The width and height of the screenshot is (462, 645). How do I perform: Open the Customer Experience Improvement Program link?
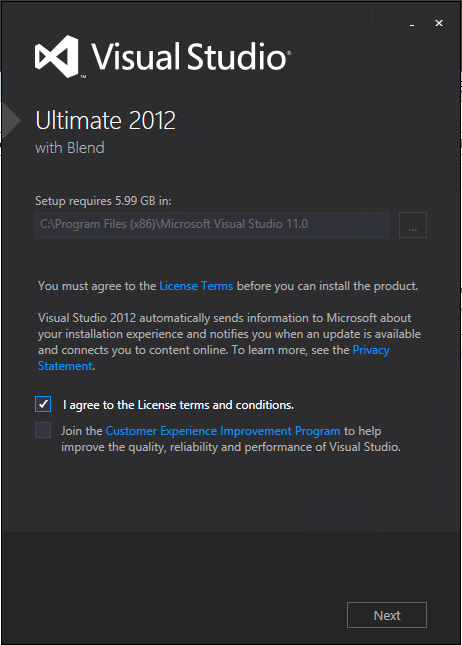[223, 431]
